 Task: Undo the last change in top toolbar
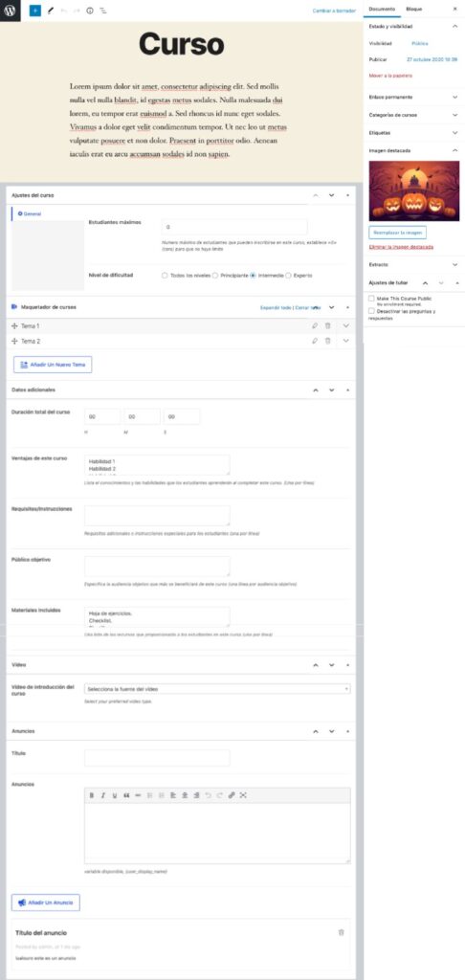click(x=64, y=11)
